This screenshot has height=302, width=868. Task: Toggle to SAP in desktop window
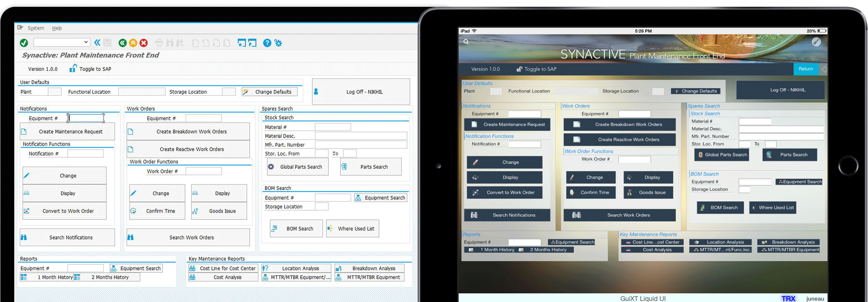click(91, 69)
